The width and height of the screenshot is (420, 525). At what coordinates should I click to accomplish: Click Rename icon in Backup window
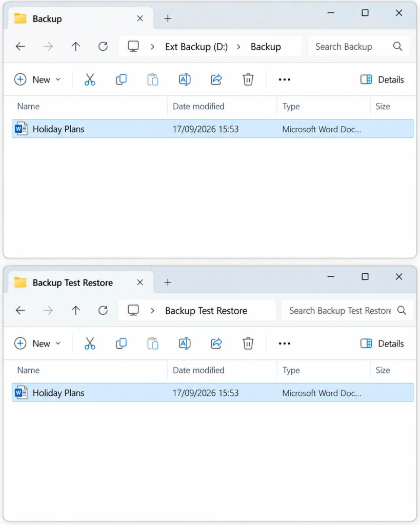tap(185, 79)
